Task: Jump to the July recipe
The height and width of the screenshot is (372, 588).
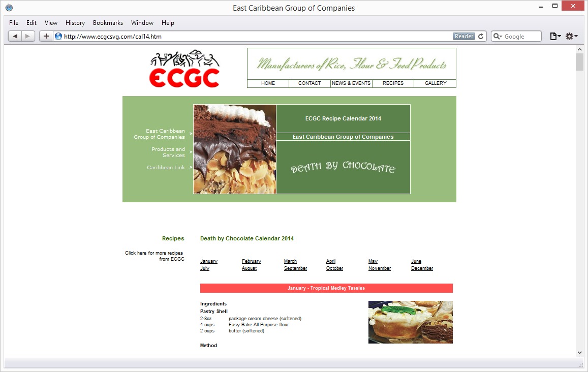Action: coord(205,268)
